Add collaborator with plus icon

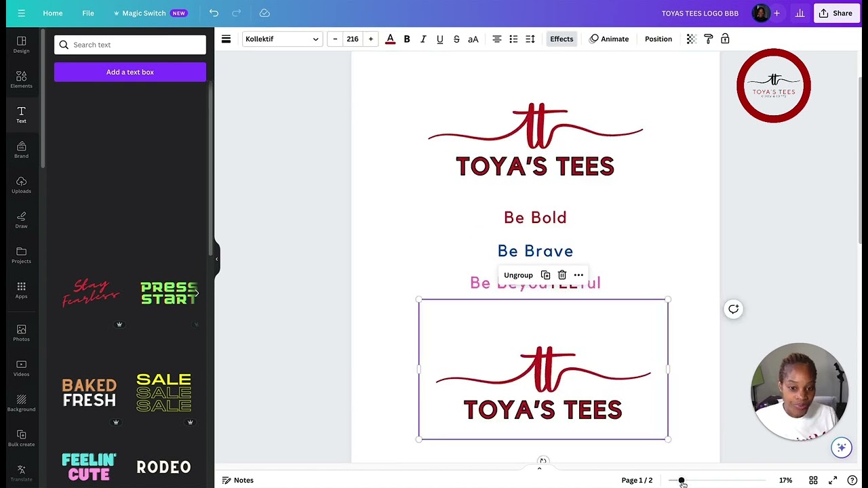click(x=776, y=13)
